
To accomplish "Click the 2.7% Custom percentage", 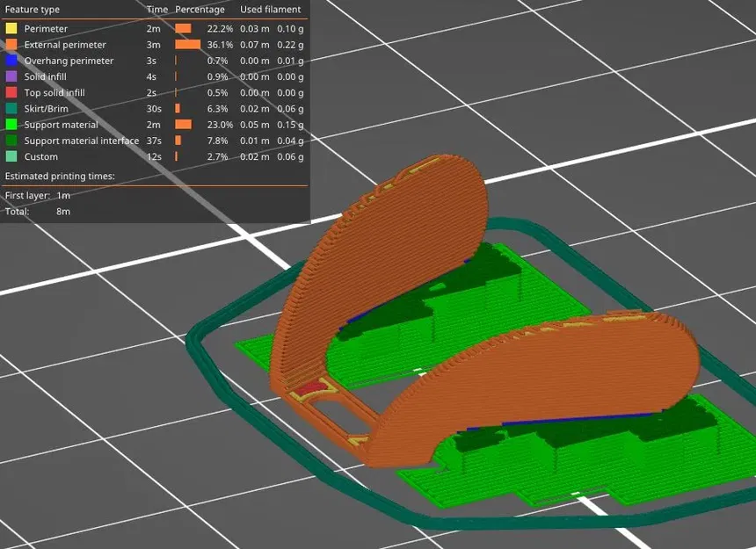I will [x=217, y=156].
